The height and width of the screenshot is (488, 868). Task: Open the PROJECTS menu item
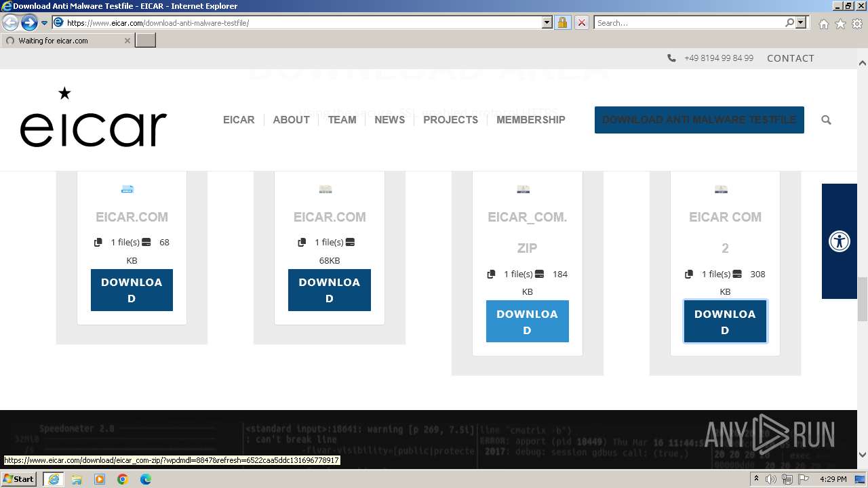450,120
